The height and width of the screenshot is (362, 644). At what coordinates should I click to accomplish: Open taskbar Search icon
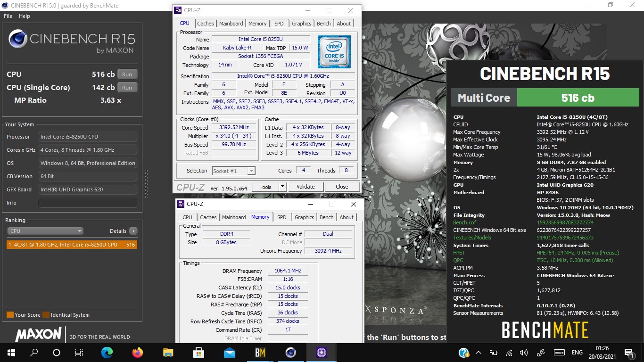(34, 352)
